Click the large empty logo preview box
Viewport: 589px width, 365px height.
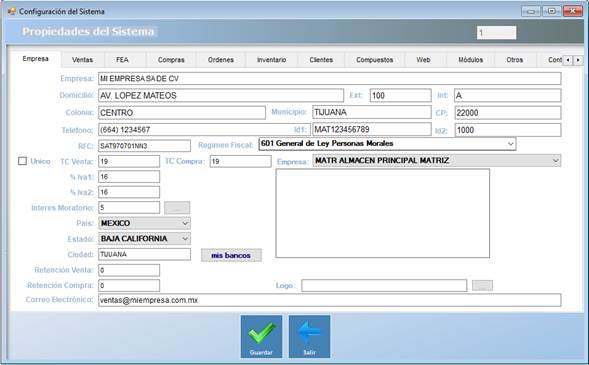click(383, 213)
